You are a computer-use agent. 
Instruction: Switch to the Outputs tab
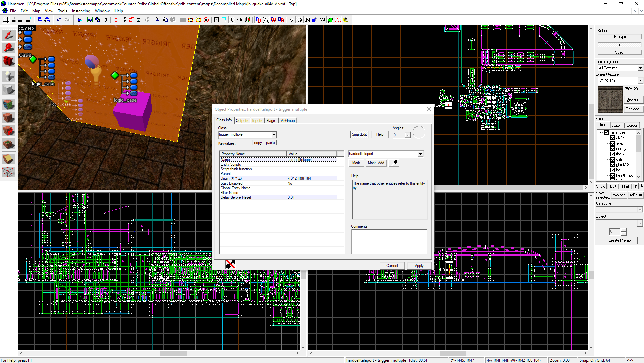[x=242, y=121]
